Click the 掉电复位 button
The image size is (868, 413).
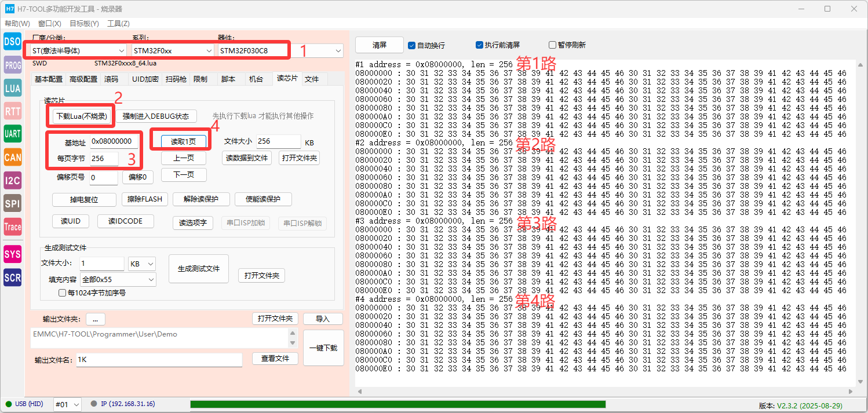pyautogui.click(x=85, y=199)
